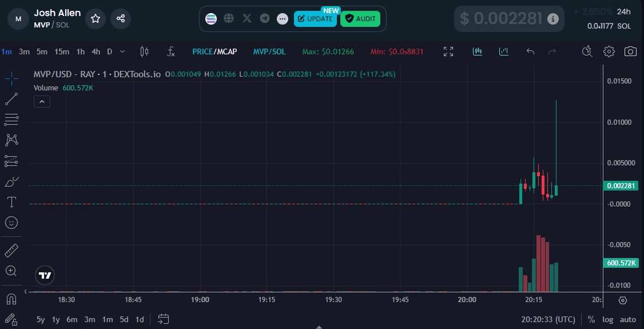644x329 pixels.
Task: Select the text annotation tool
Action: [x=11, y=201]
